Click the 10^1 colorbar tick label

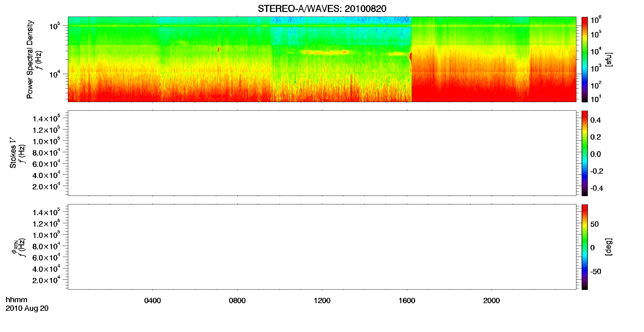point(596,99)
